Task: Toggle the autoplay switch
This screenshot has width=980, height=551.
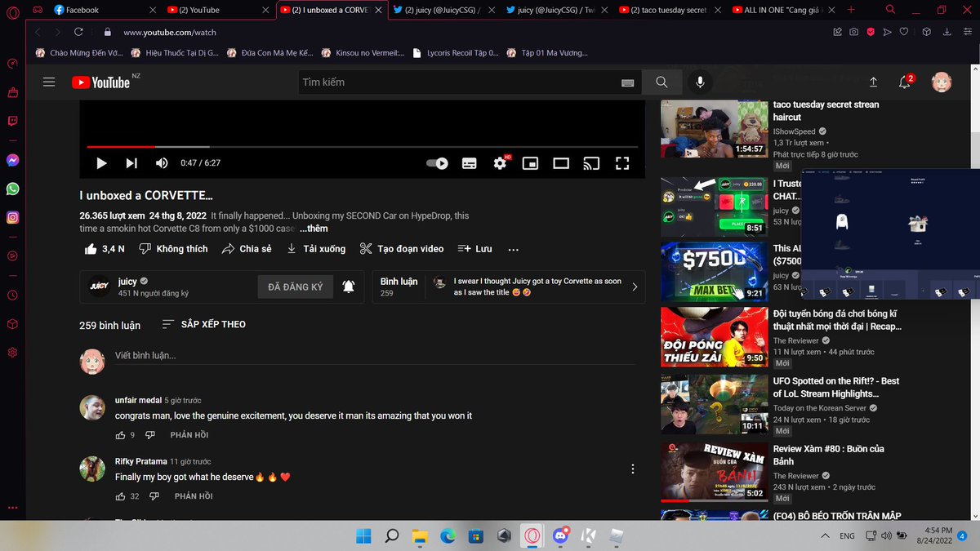Action: coord(438,163)
